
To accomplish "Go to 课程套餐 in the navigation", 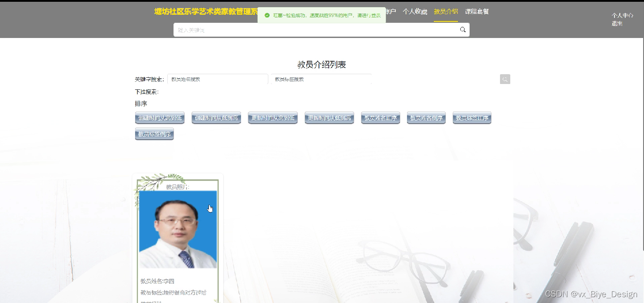I will pyautogui.click(x=477, y=12).
